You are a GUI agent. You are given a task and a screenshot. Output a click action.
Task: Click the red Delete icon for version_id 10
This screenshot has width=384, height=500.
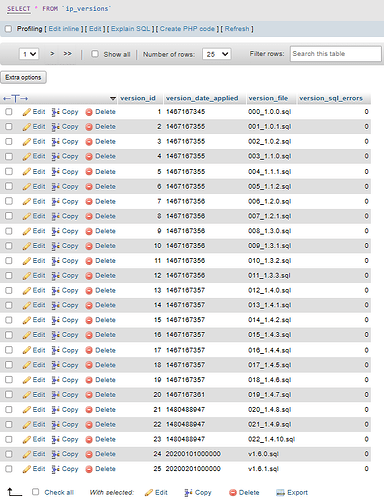[x=89, y=246]
